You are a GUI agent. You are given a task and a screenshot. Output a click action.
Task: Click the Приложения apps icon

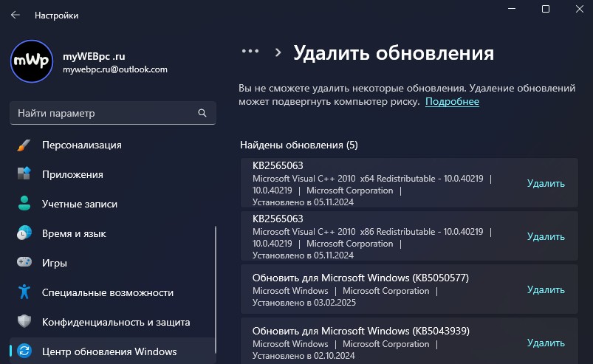pos(24,174)
